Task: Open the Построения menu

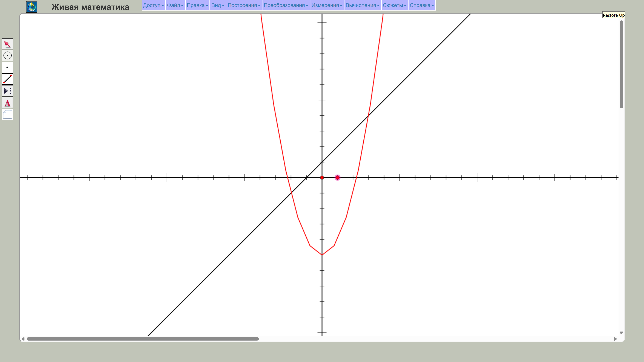Action: pyautogui.click(x=244, y=5)
